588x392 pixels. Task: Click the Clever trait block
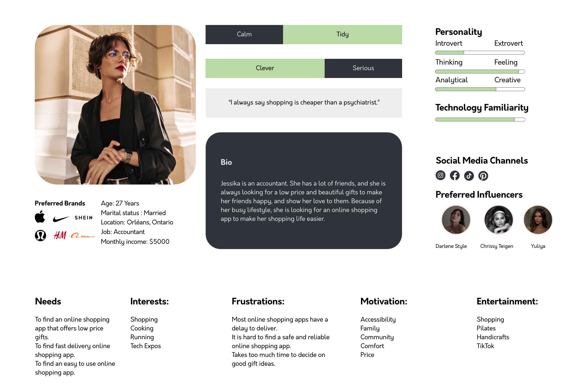[265, 68]
